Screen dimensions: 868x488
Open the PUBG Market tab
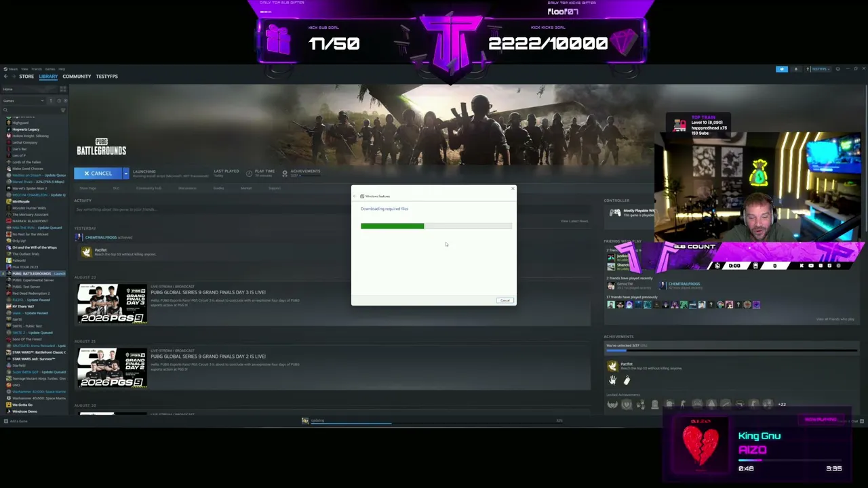tap(245, 188)
